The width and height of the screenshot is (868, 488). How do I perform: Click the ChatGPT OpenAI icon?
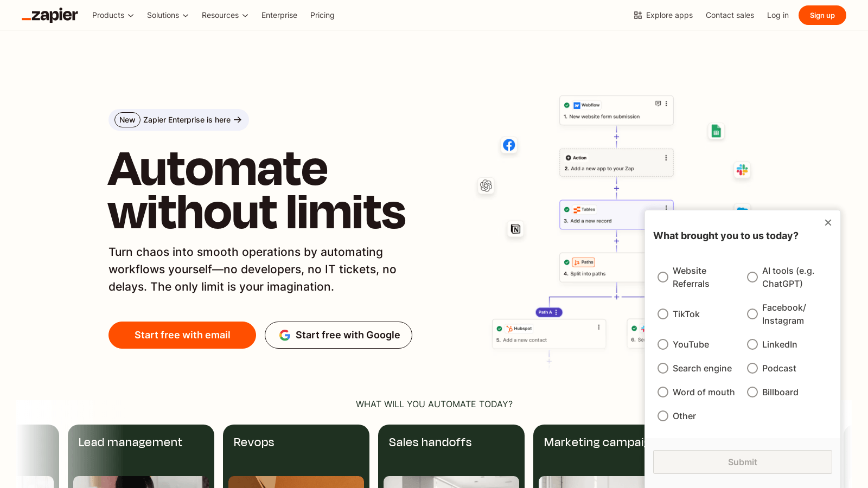pyautogui.click(x=486, y=186)
